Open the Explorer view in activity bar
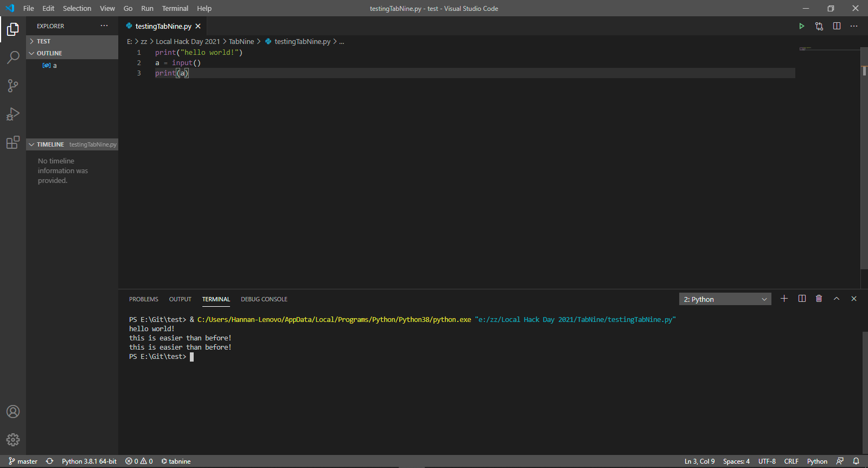This screenshot has width=868, height=468. click(x=13, y=29)
